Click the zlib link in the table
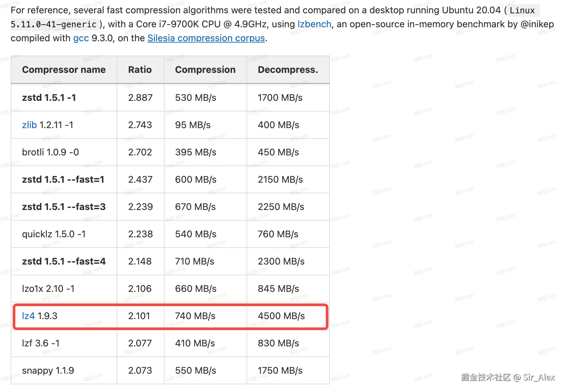This screenshot has height=392, width=565. pos(29,125)
